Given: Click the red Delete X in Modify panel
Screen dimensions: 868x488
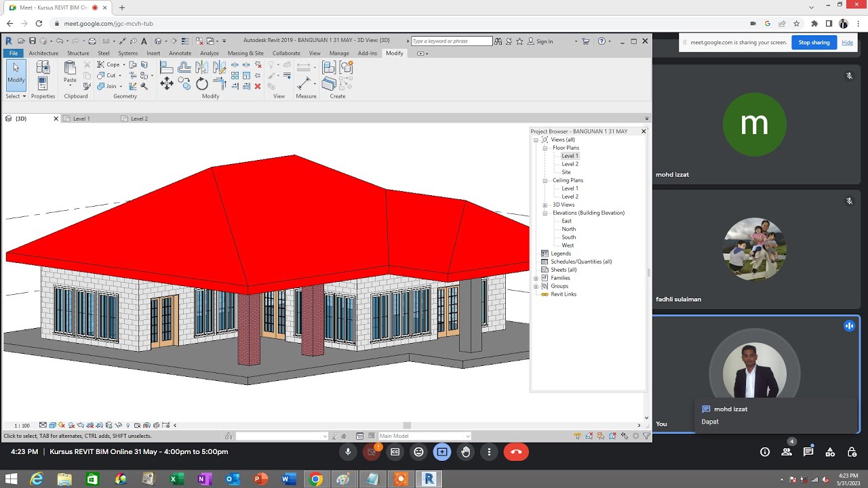Looking at the screenshot, I should [x=258, y=86].
